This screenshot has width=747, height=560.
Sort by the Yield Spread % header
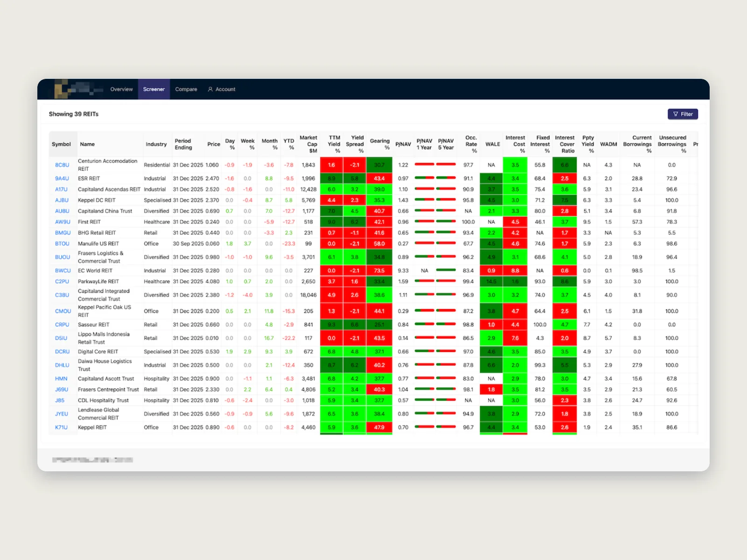(x=355, y=144)
